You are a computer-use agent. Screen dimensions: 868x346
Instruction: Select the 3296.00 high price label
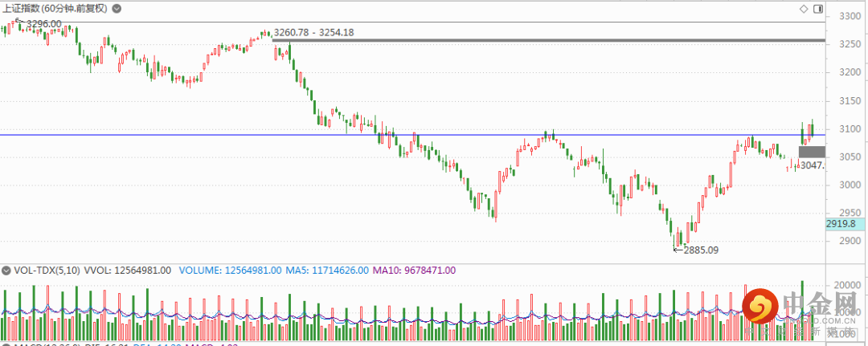(x=43, y=24)
